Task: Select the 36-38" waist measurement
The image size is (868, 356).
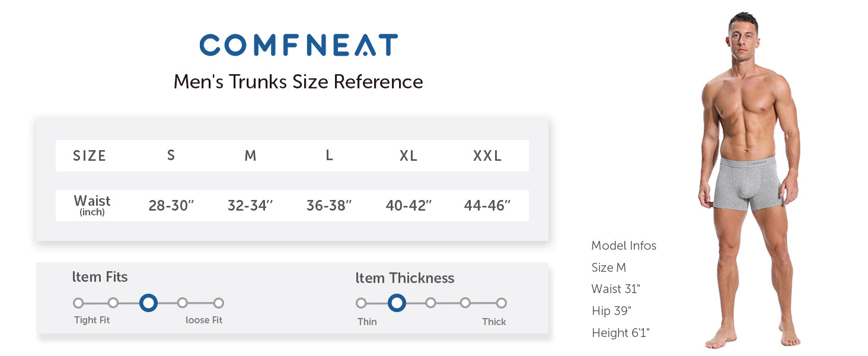Action: (329, 206)
